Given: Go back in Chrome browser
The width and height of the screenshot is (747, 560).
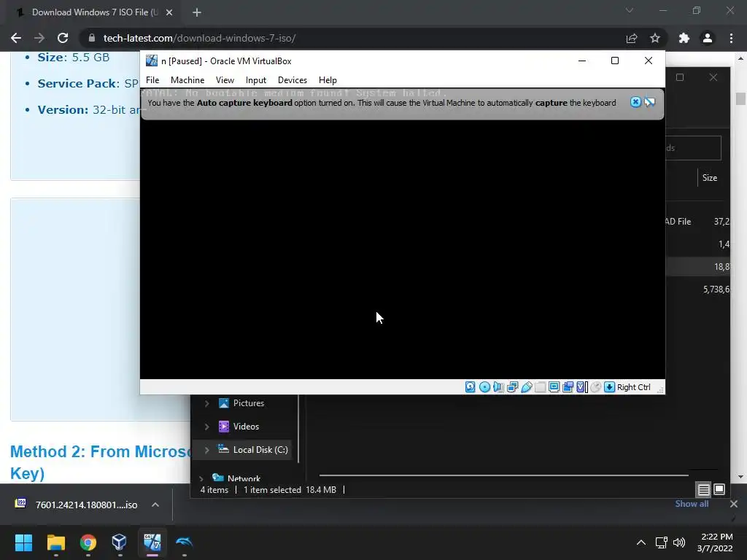Looking at the screenshot, I should tap(16, 38).
